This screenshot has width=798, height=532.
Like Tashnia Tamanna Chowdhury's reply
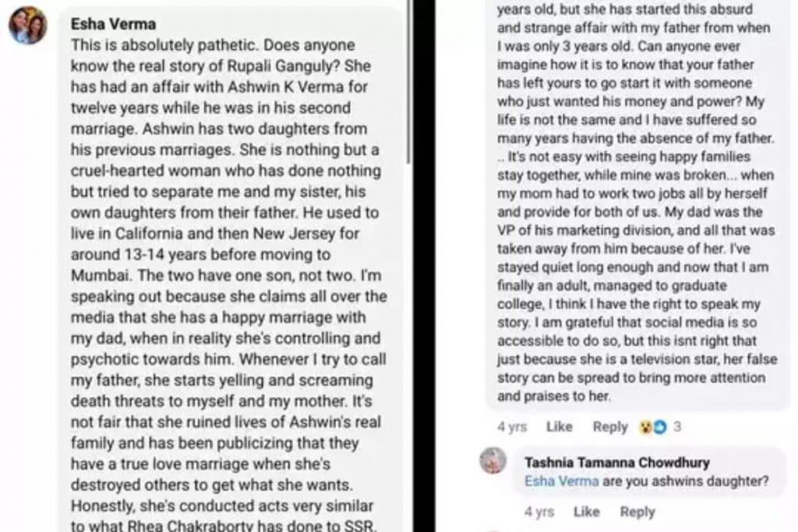[x=586, y=512]
